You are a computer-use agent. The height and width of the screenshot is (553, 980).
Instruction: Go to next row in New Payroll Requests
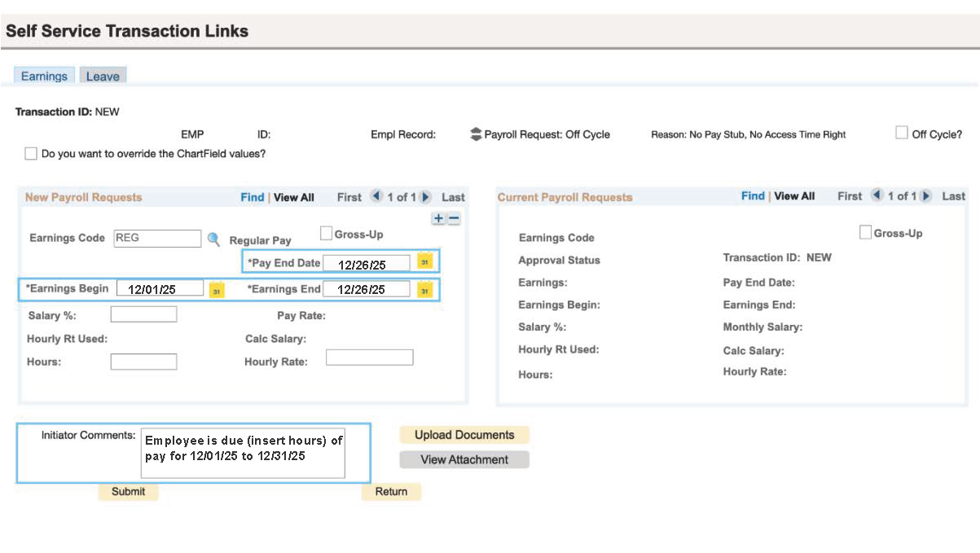[x=425, y=197]
